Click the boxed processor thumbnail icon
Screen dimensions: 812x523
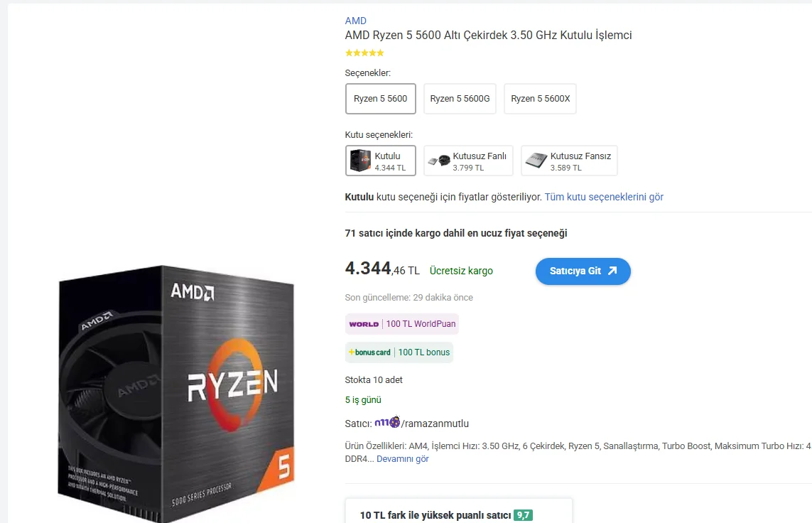point(360,161)
